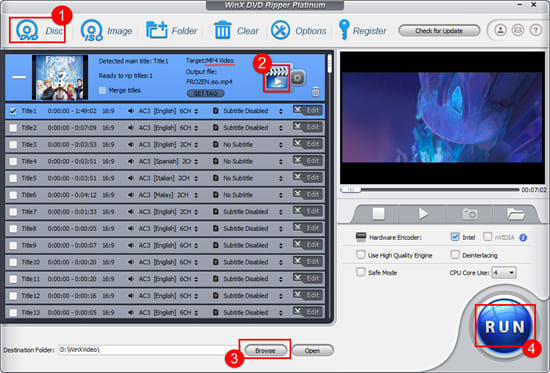Enable the Merge titles checkbox

(x=102, y=91)
